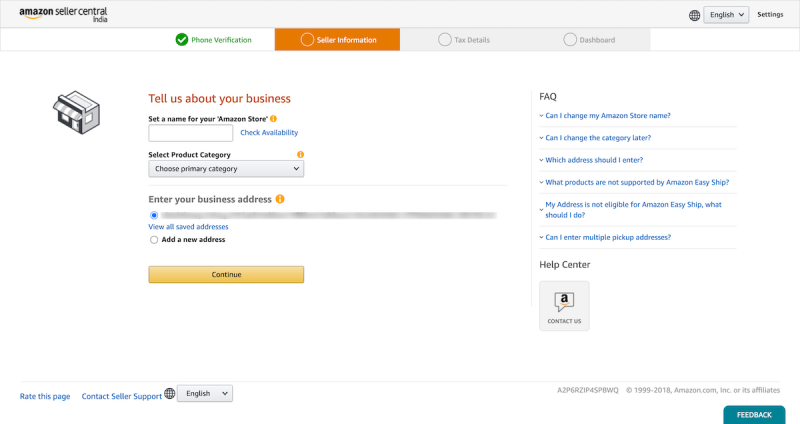Go to the Phone Verification step tab
Viewport: 800px width, 424px height.
pos(213,39)
